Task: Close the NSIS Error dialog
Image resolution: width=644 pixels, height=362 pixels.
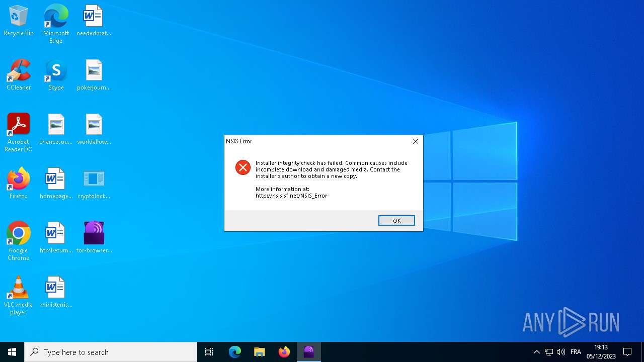Action: (416, 141)
